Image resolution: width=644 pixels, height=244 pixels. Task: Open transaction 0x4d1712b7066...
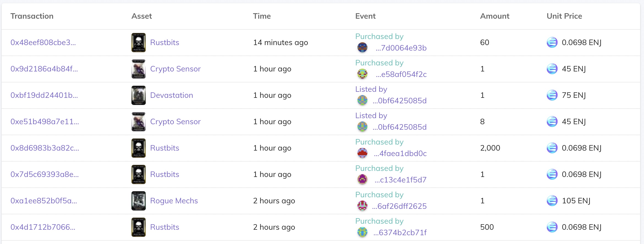tap(43, 227)
